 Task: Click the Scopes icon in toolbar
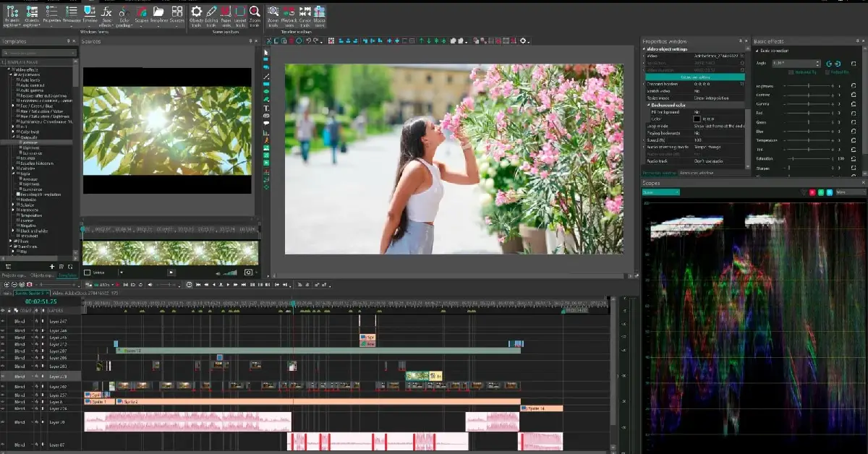point(140,11)
